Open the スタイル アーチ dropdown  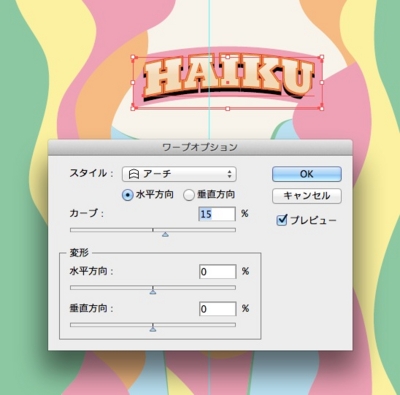coord(179,174)
